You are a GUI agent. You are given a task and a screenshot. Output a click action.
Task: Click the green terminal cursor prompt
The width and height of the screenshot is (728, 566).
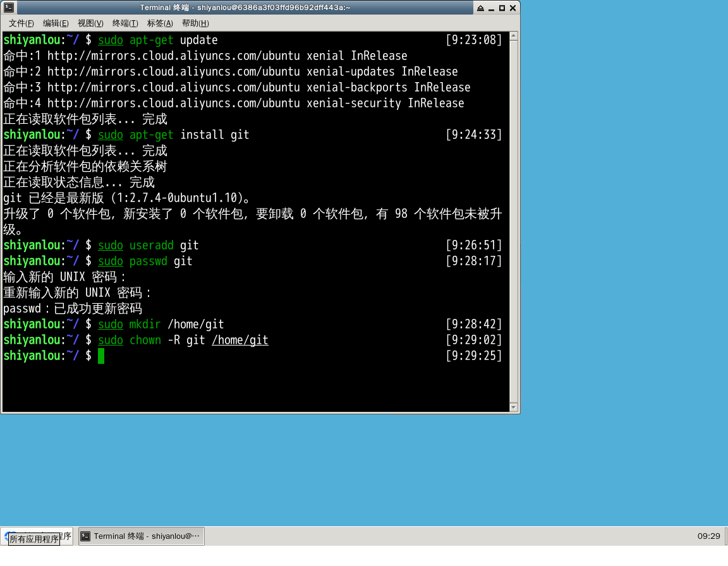coord(101,356)
